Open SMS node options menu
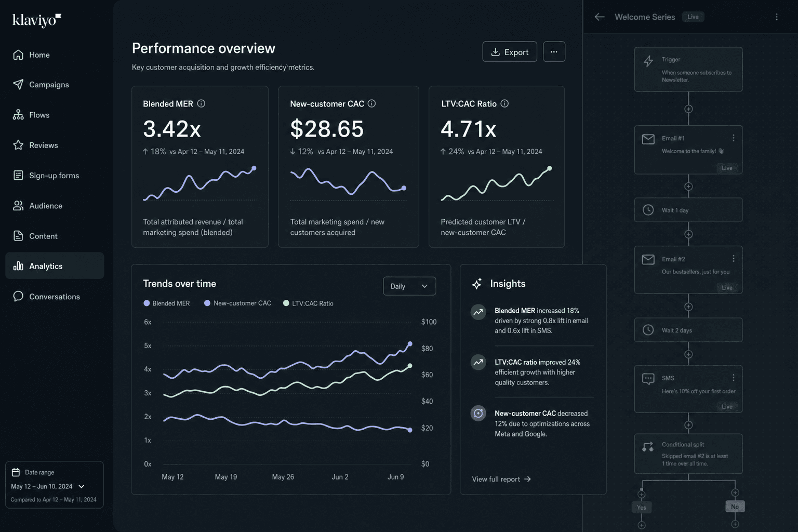This screenshot has width=798, height=532. [x=734, y=378]
